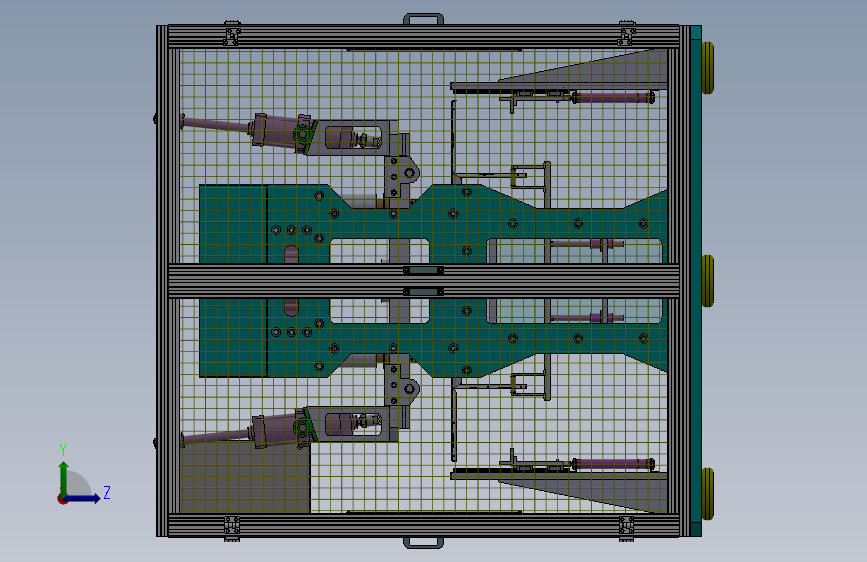
Task: Select the green bearing ring on the upper clamp
Action: 301,133
